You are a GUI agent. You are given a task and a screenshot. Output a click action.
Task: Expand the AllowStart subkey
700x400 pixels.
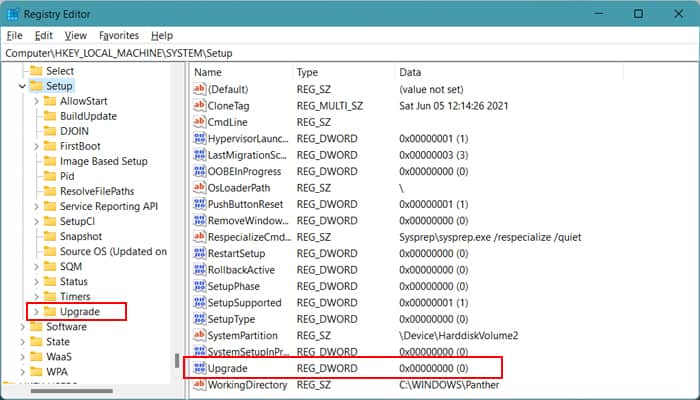37,101
